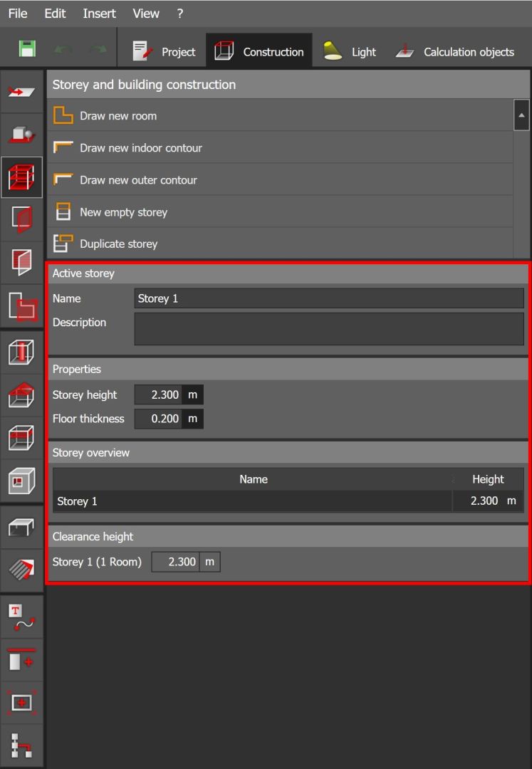Viewport: 532px width, 769px height.
Task: Open the wireframe cube with red column tool
Action: click(x=21, y=352)
